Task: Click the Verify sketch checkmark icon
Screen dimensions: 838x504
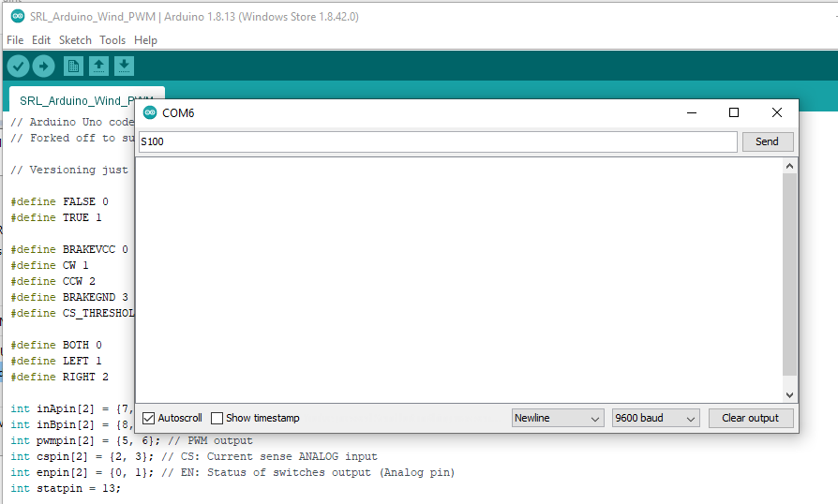Action: tap(18, 67)
